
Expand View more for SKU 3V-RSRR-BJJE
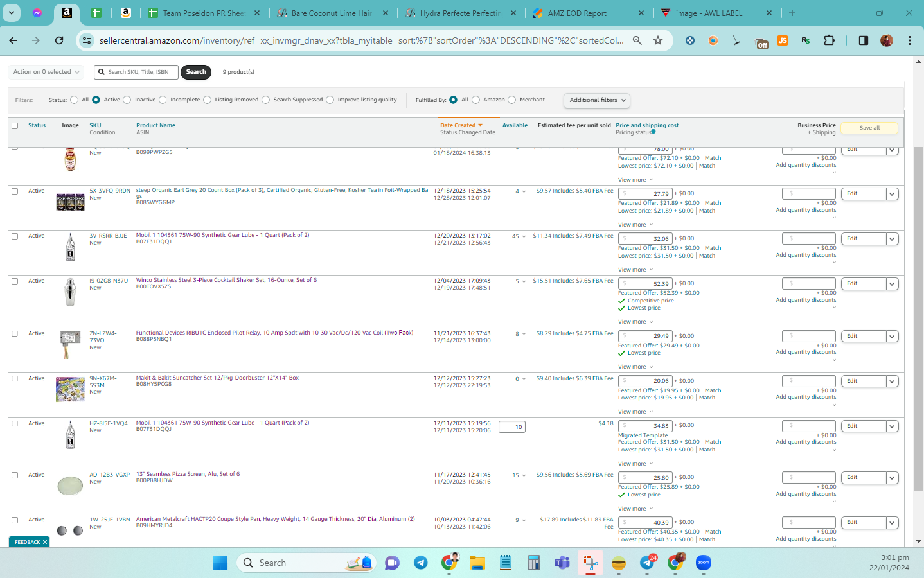pos(635,270)
